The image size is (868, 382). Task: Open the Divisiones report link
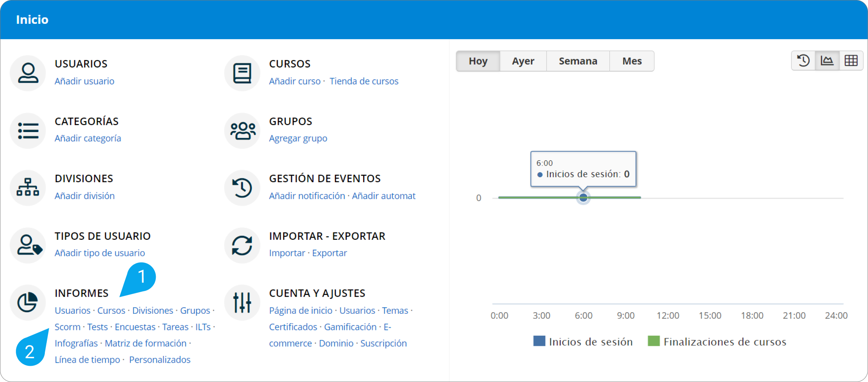[153, 310]
